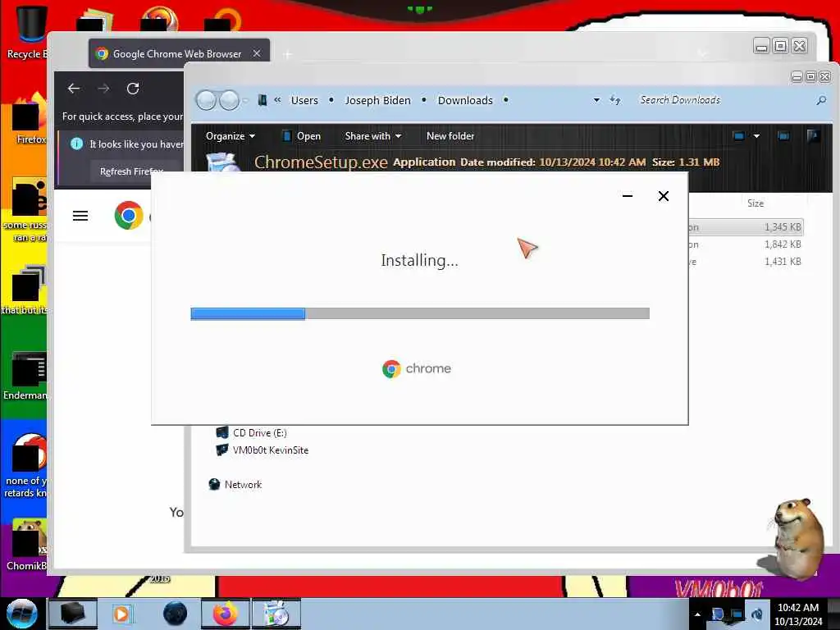
Task: Go back in the Explorer window
Action: [x=206, y=100]
